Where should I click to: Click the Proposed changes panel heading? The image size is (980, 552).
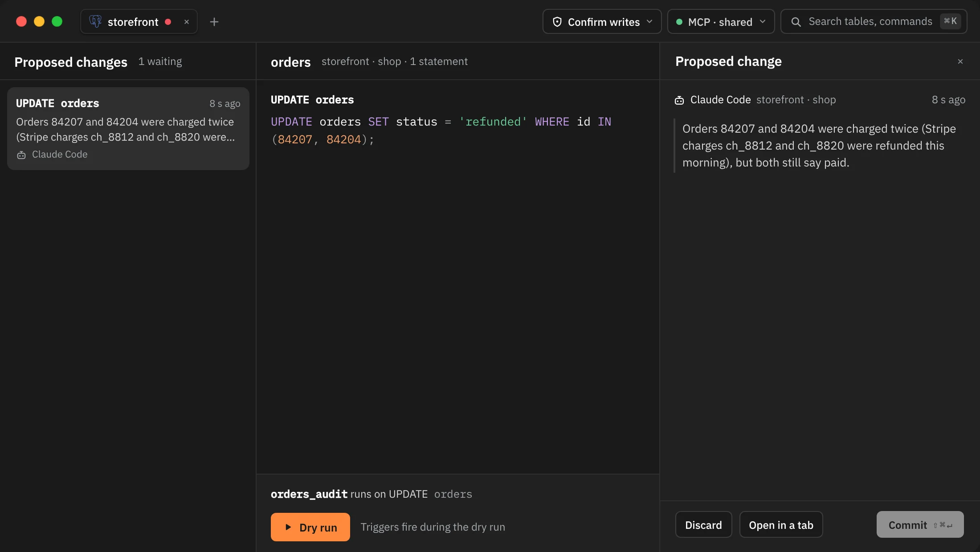click(71, 62)
